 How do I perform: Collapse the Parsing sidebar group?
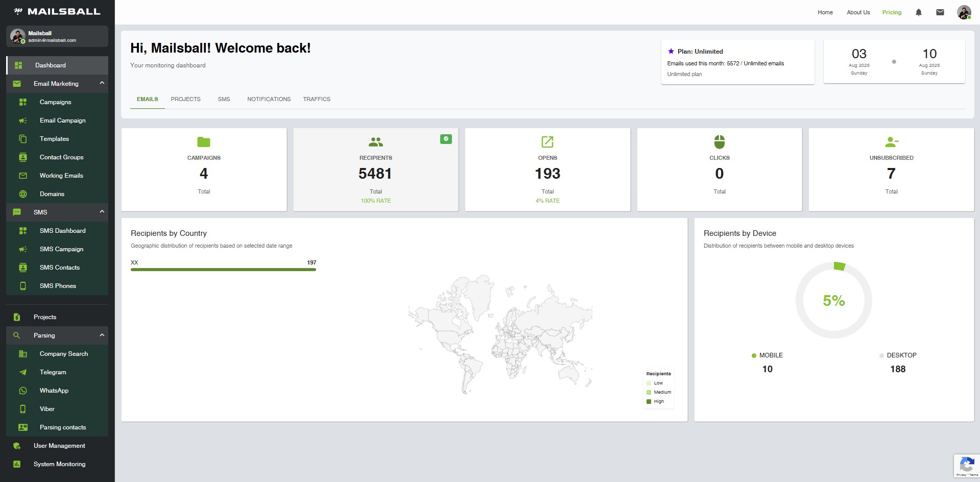coord(101,335)
